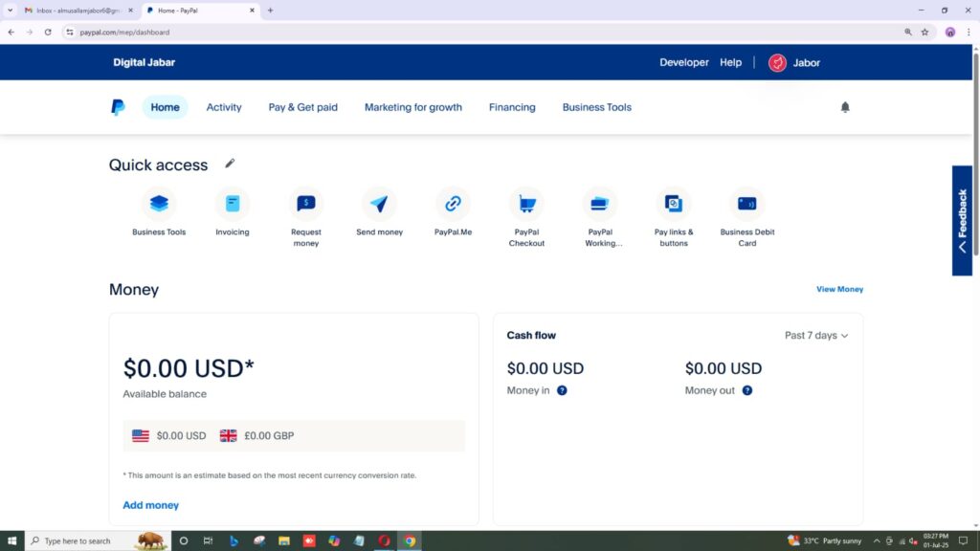The image size is (980, 551).
Task: Click the Money in help icon
Action: point(562,390)
